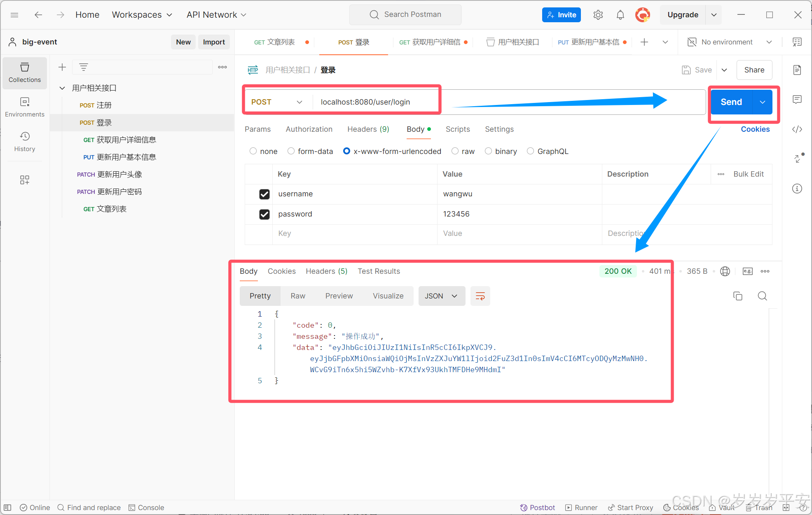Screen dimensions: 812x515
Task: Focus the Search Postman box
Action: click(405, 15)
